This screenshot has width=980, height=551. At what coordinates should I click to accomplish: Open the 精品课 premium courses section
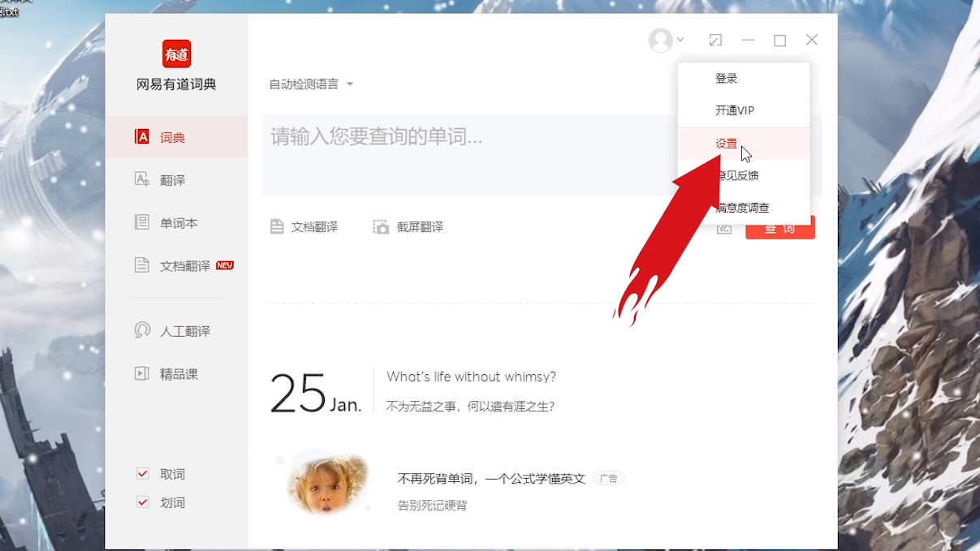pyautogui.click(x=166, y=373)
